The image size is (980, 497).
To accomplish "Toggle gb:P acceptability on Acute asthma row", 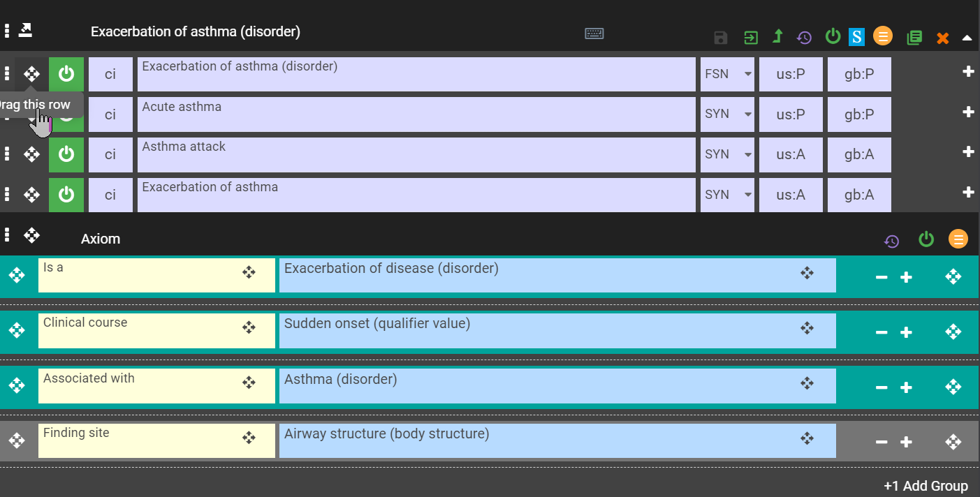I will coord(859,114).
